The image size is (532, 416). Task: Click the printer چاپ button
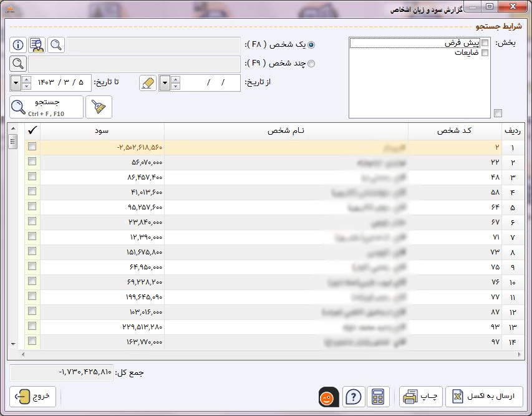tap(421, 397)
